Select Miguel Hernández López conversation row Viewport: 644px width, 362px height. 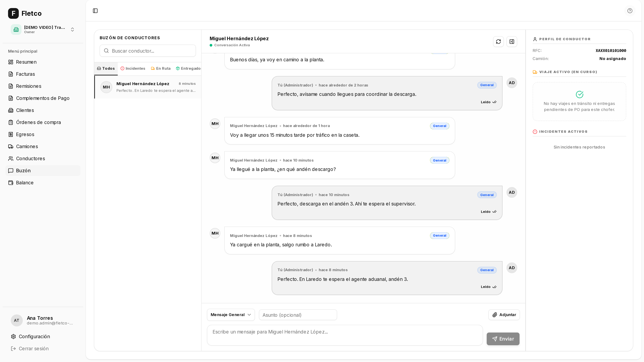pyautogui.click(x=148, y=87)
